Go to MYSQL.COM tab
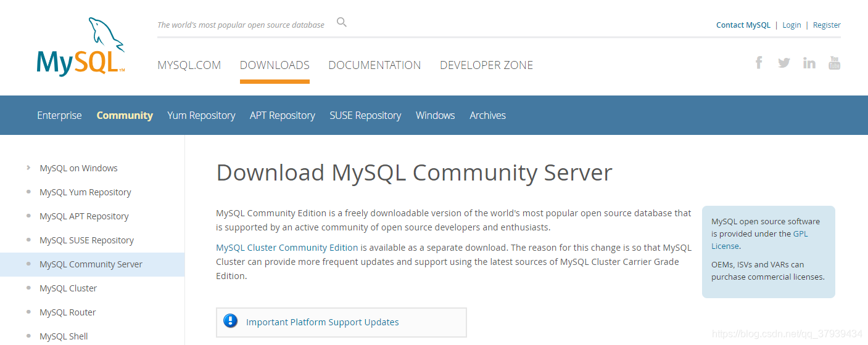Image resolution: width=868 pixels, height=345 pixels. point(189,65)
